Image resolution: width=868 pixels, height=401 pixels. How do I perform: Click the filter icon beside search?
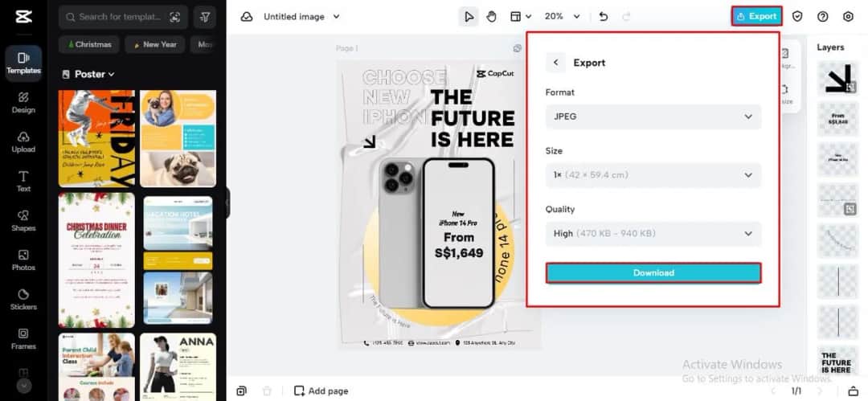[x=206, y=17]
